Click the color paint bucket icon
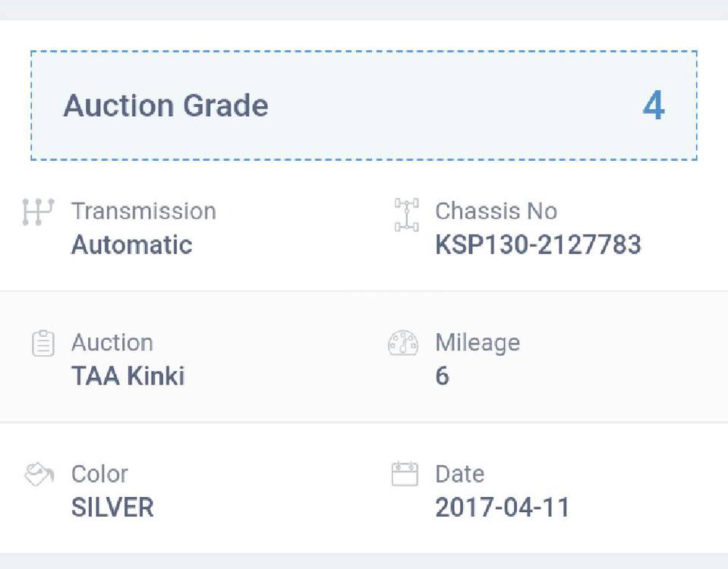This screenshot has height=569, width=728. click(x=39, y=475)
